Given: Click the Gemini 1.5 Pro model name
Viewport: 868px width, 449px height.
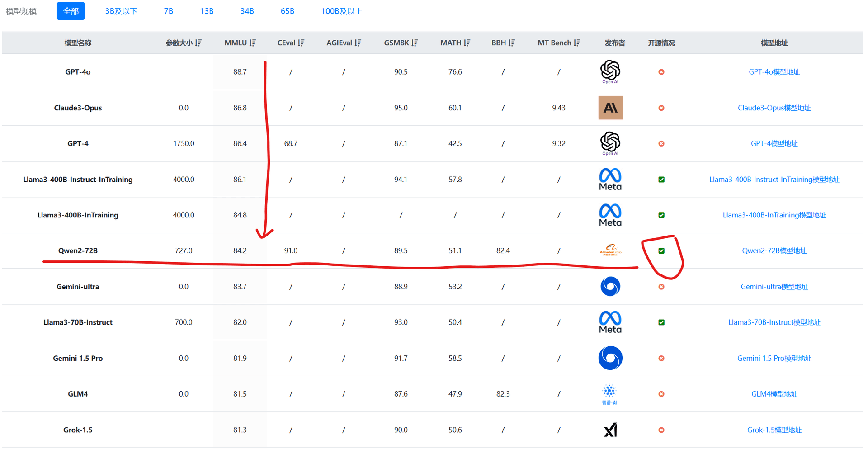Looking at the screenshot, I should pyautogui.click(x=78, y=358).
